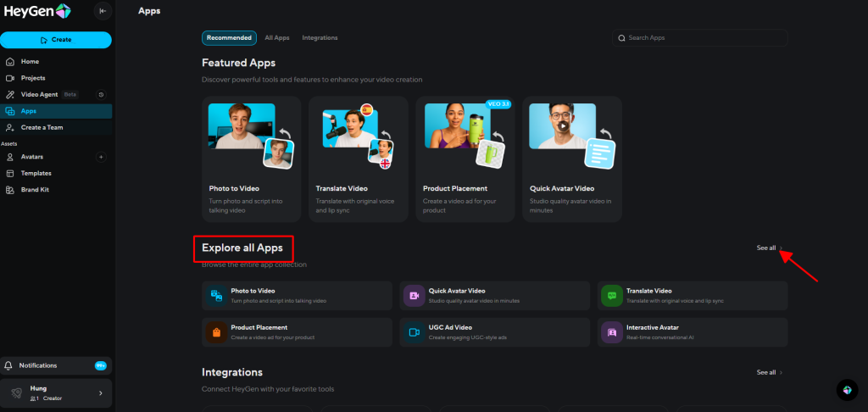Open Templates in the sidebar
The width and height of the screenshot is (868, 412).
click(x=36, y=173)
